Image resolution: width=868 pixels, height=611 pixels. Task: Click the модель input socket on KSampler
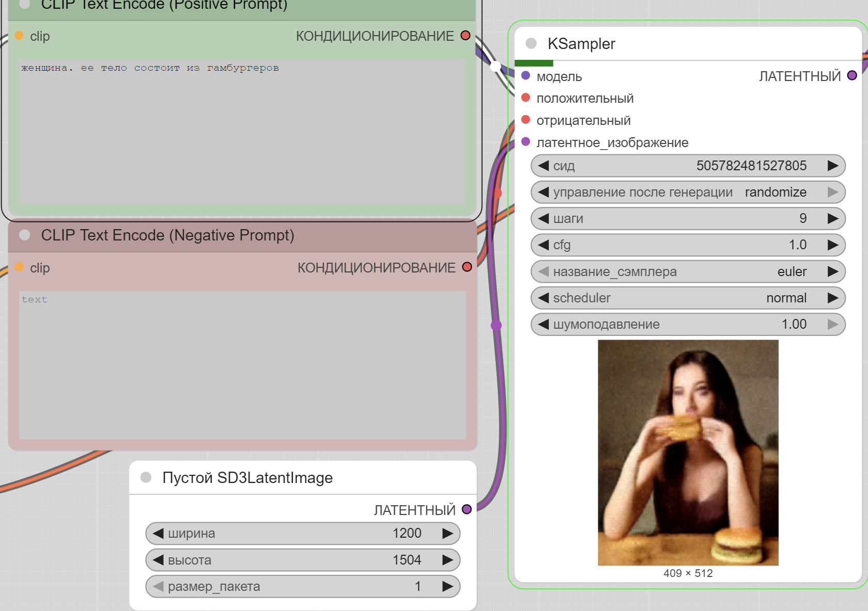coord(526,75)
